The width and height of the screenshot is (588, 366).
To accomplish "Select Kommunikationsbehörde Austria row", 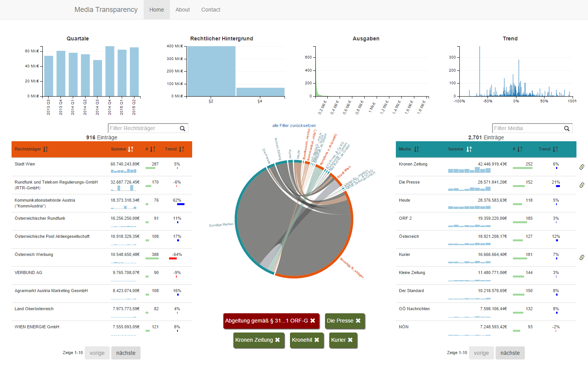I will click(102, 203).
